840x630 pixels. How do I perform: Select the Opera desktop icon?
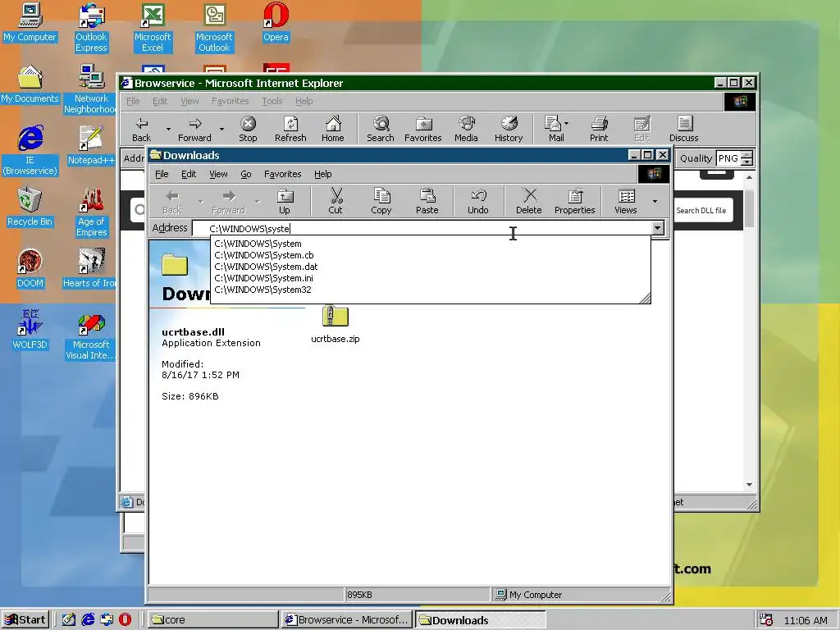coord(276,22)
